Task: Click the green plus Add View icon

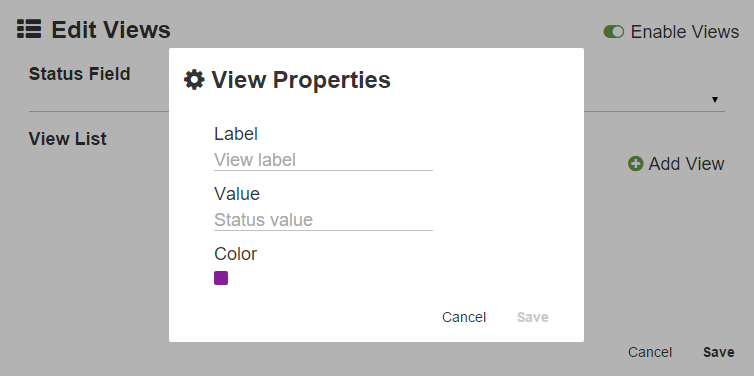Action: (635, 164)
